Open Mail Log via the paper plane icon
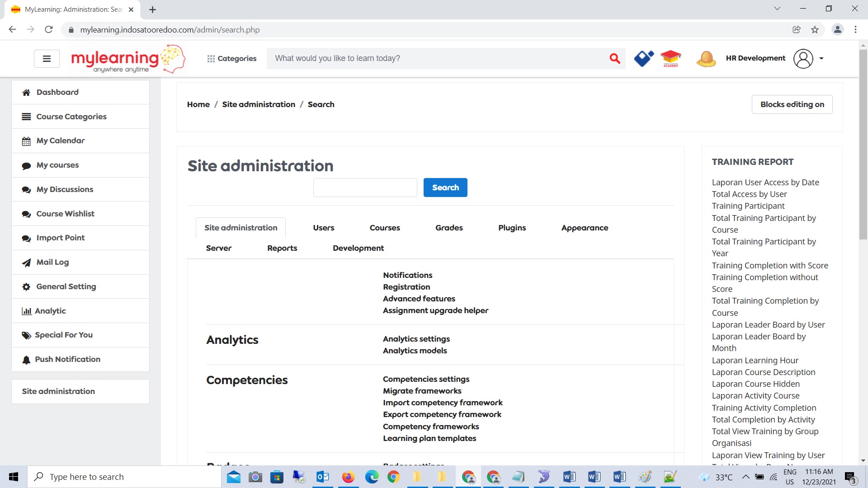 click(x=26, y=262)
